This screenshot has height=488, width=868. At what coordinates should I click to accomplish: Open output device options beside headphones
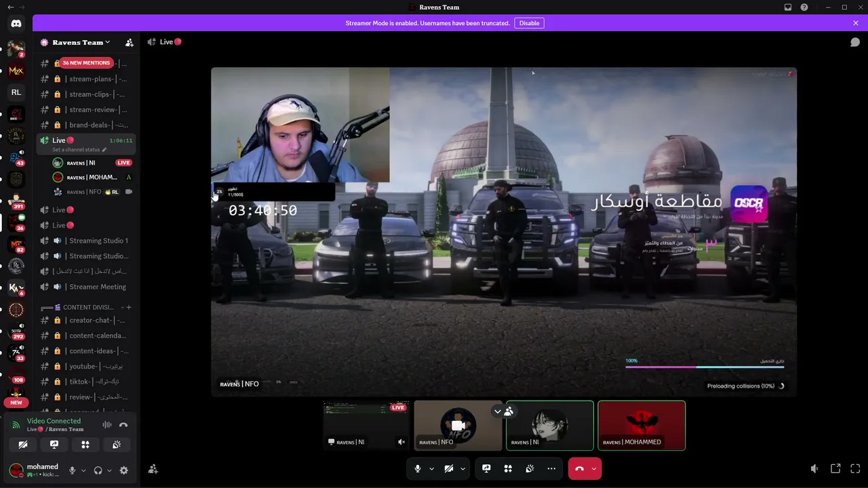click(109, 470)
